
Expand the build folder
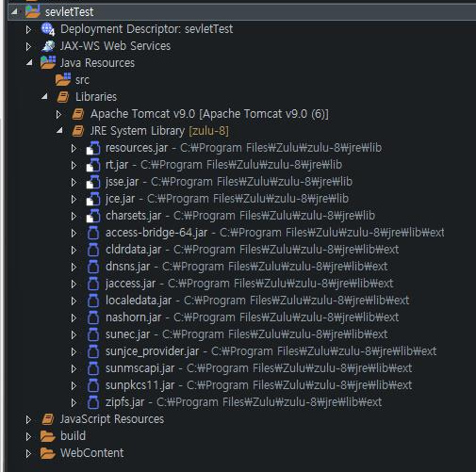point(28,436)
